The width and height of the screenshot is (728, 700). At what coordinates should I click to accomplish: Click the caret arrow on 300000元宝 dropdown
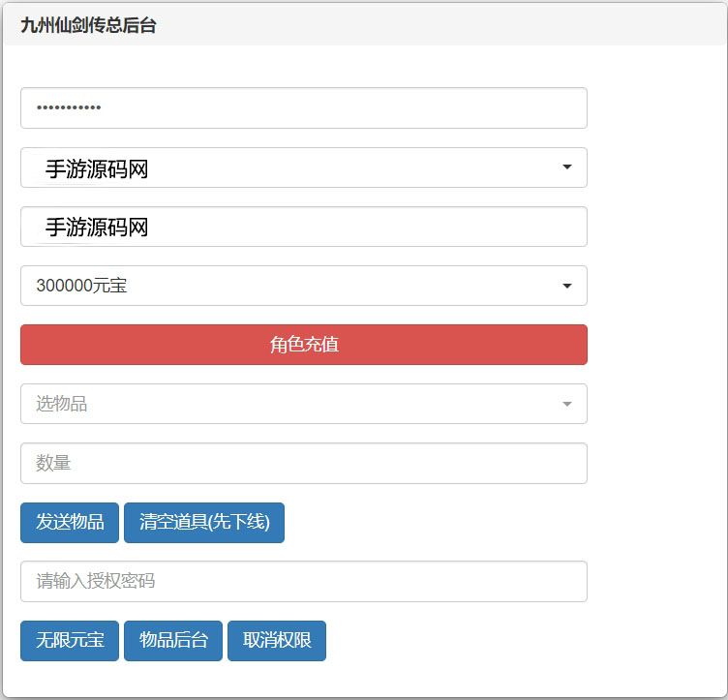pos(567,286)
